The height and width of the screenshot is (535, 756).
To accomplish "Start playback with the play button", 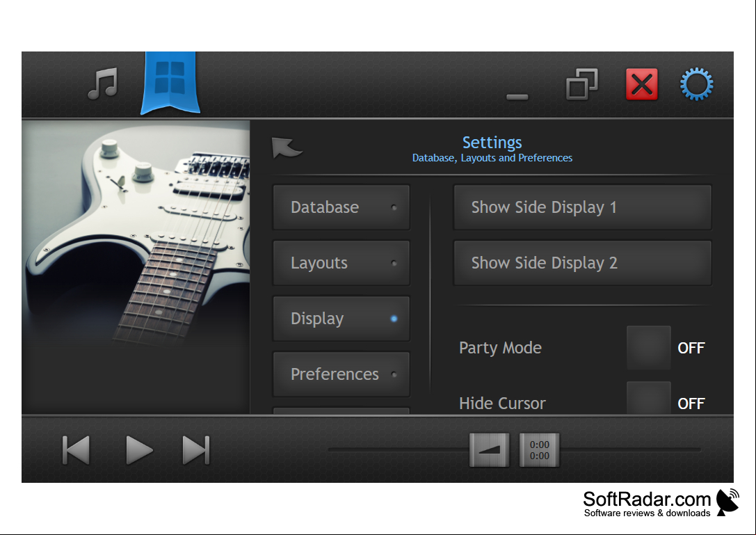I will (139, 450).
